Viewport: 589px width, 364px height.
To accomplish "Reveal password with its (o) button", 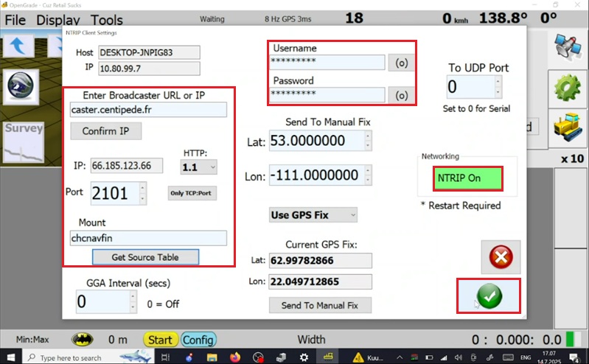I will click(402, 95).
